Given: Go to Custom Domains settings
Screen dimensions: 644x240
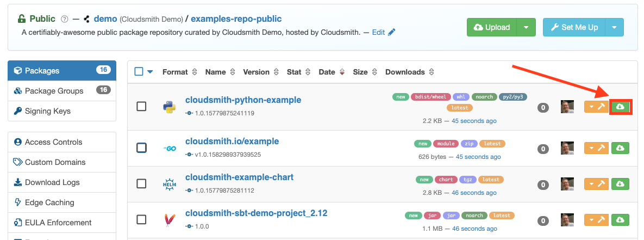Looking at the screenshot, I should [62, 162].
